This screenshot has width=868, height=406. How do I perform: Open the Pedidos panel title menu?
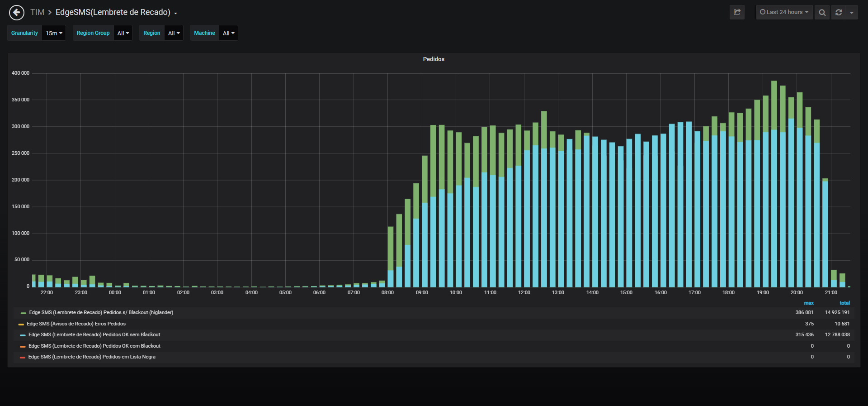point(434,59)
